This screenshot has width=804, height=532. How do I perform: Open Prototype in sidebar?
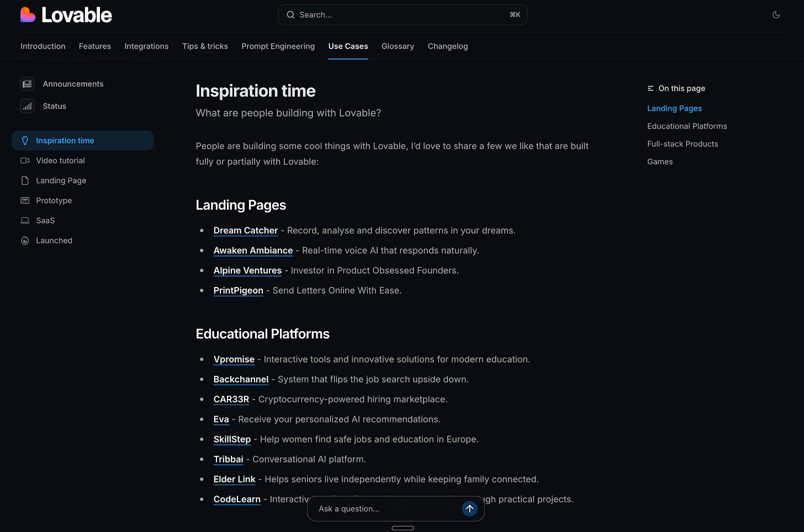54,200
